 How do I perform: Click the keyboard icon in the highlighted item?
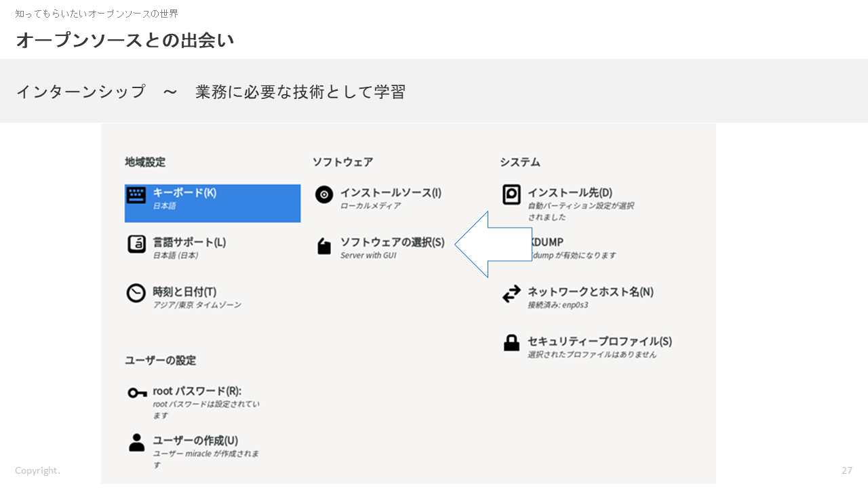coord(136,195)
